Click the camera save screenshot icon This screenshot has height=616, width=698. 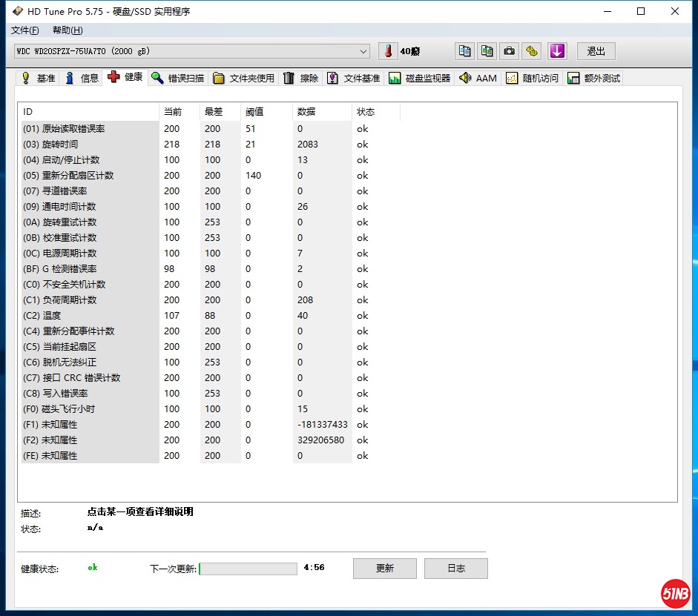point(509,51)
